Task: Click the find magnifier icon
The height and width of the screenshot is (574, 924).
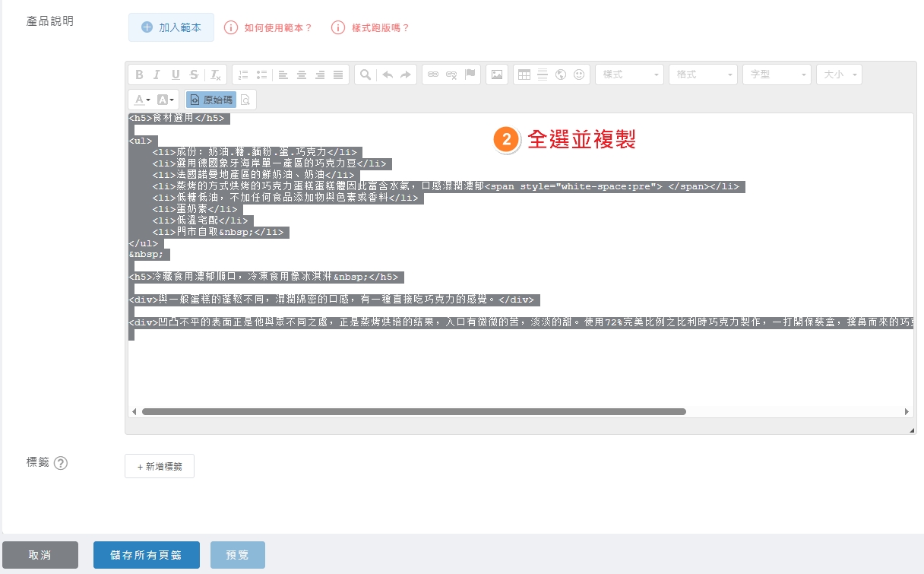Action: [365, 75]
